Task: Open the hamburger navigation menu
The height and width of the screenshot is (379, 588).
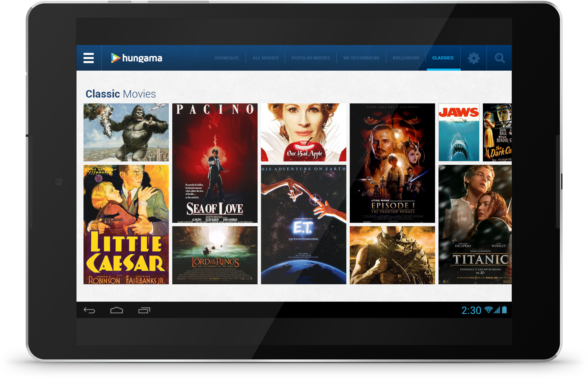Action: pos(89,58)
